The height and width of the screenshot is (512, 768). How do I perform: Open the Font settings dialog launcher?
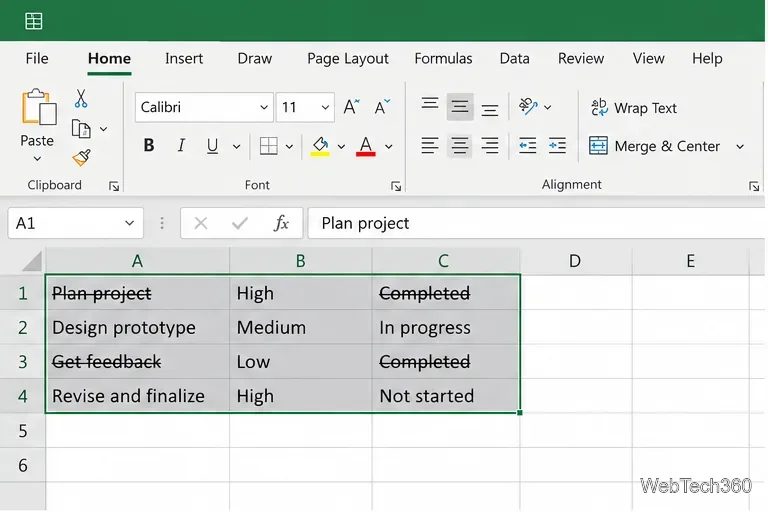[x=396, y=186]
